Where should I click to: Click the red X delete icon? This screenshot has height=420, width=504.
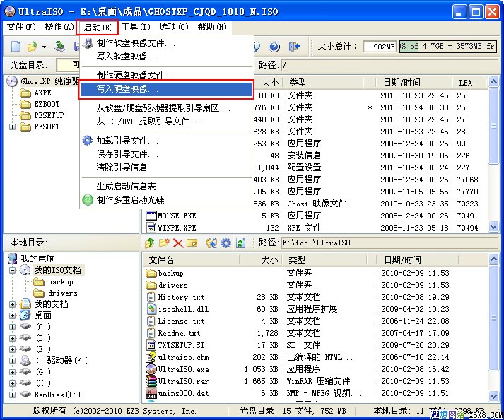pyautogui.click(x=178, y=243)
